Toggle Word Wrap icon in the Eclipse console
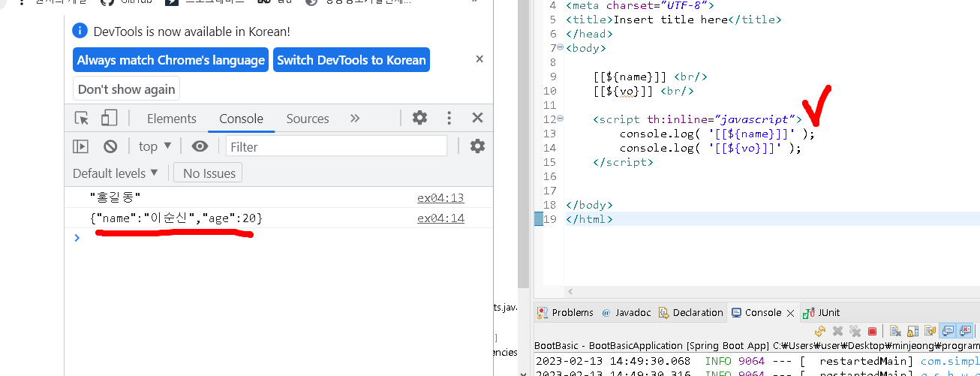 pos(930,331)
